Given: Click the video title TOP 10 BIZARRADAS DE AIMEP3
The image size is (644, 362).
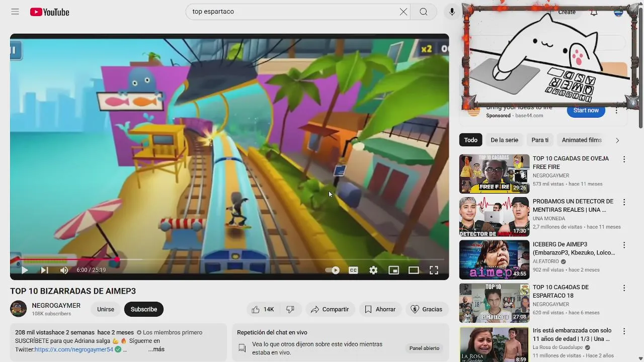Looking at the screenshot, I should click(x=73, y=291).
